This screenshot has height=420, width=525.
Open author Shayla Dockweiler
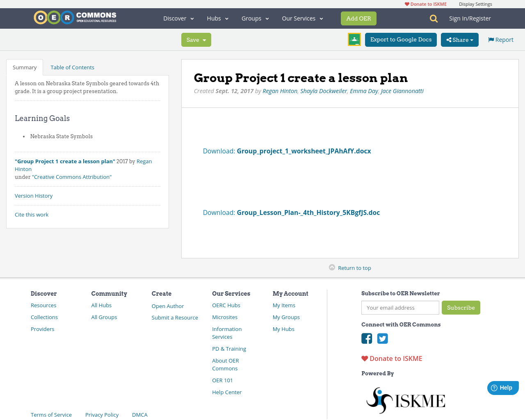[324, 91]
